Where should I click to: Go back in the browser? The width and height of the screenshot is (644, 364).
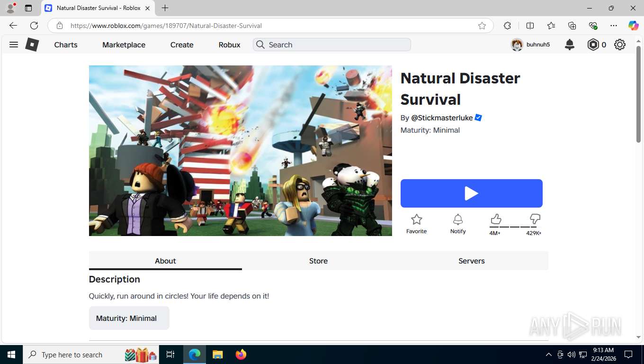point(13,26)
